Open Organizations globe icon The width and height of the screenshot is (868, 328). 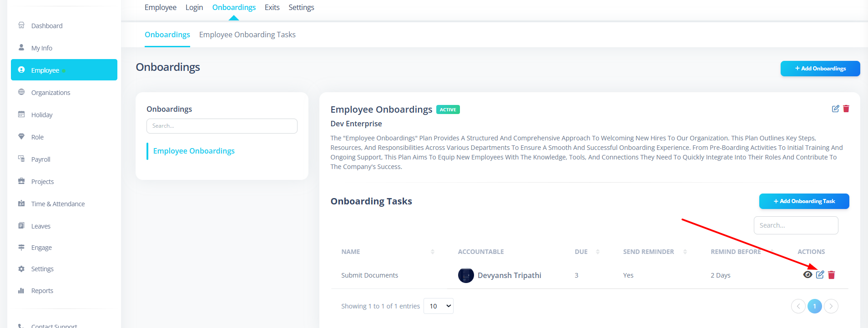pos(21,92)
